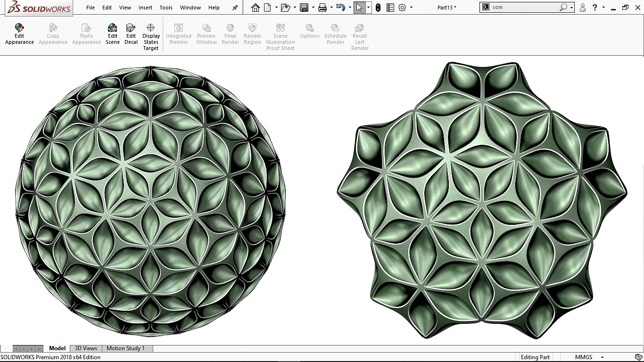644x362 pixels.
Task: Open the MMGS unit system menu
Action: (x=589, y=357)
